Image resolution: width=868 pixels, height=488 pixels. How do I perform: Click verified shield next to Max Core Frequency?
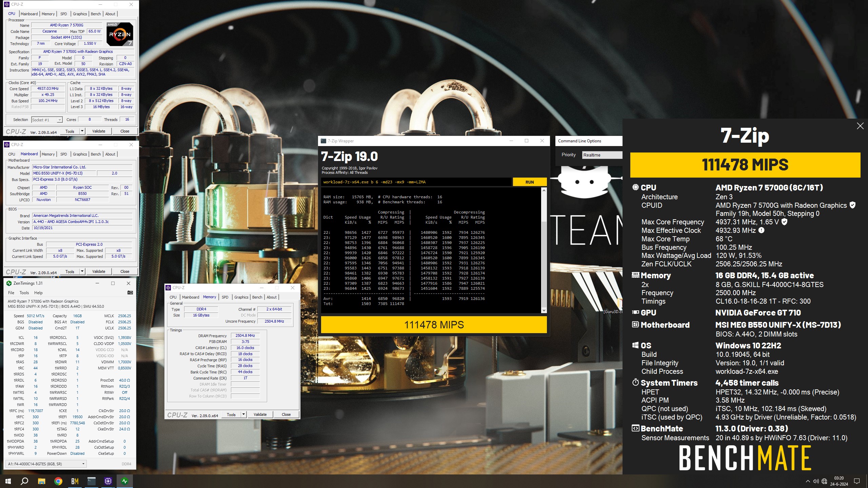[x=784, y=222]
